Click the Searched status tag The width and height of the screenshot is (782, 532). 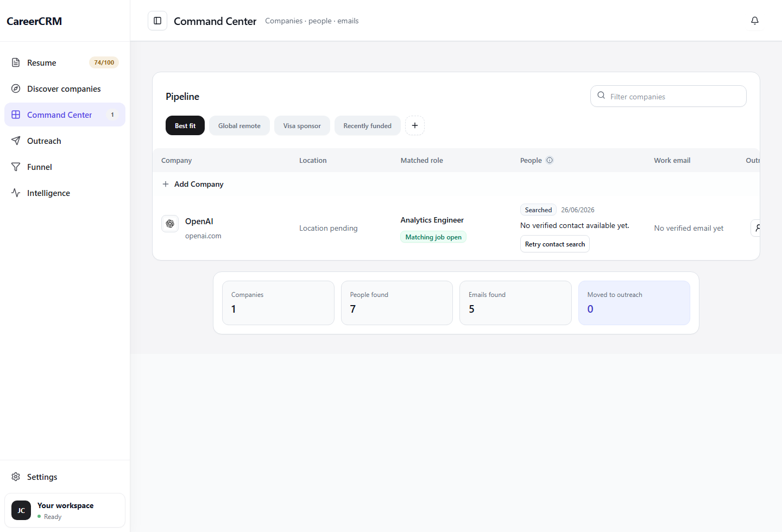tap(538, 210)
